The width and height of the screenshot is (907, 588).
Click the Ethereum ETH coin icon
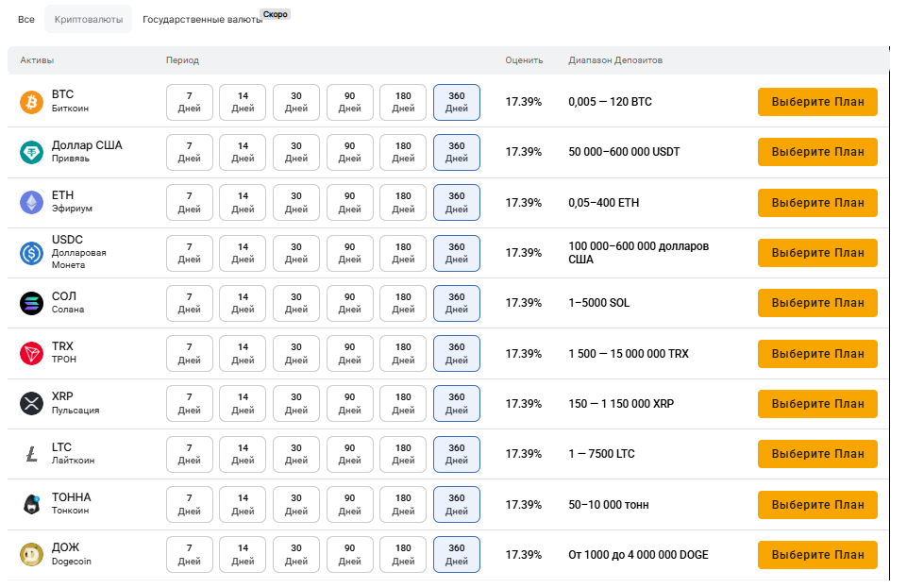coord(32,203)
